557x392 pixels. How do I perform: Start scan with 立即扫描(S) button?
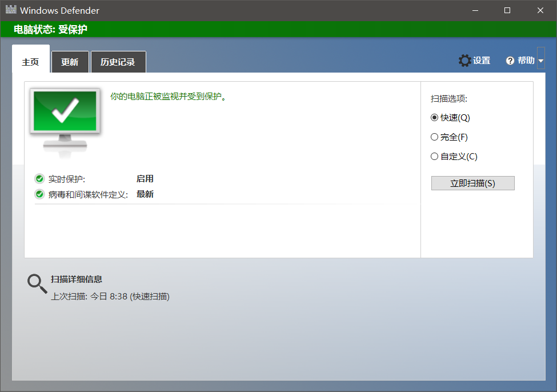472,183
